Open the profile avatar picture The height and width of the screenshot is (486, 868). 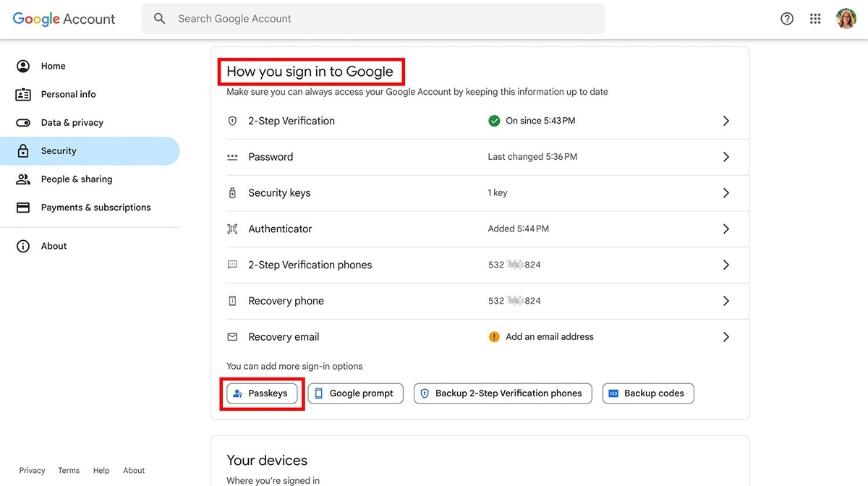[x=846, y=19]
